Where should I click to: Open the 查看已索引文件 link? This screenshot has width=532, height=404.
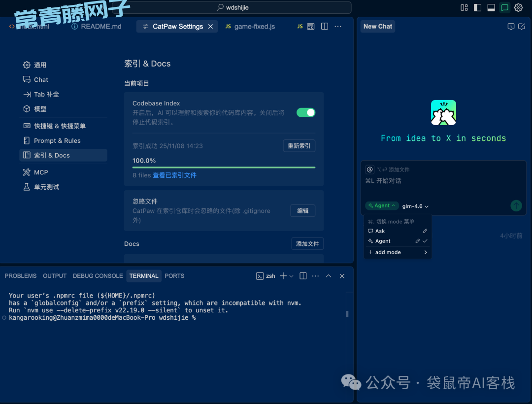pyautogui.click(x=174, y=175)
